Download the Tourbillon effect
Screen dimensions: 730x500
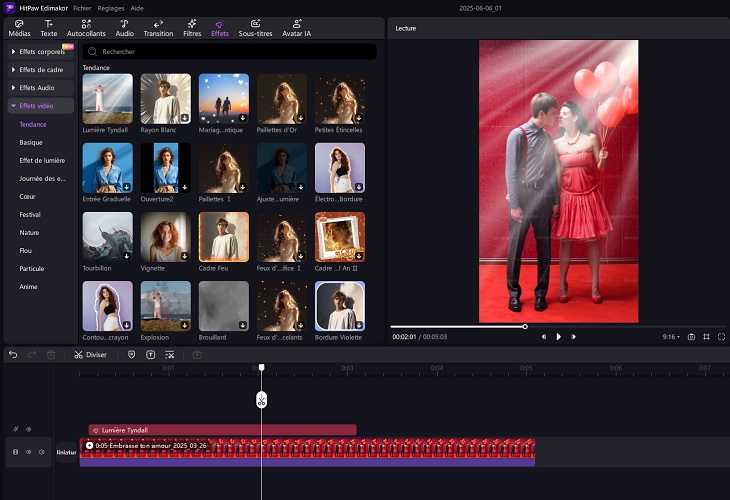[127, 256]
